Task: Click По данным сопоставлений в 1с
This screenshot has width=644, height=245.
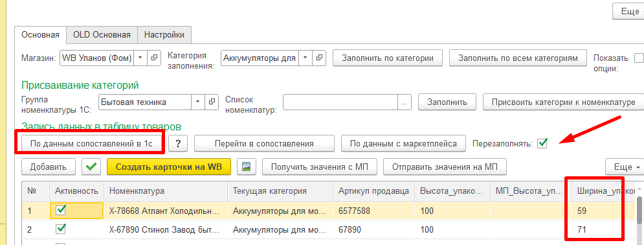Action: (92, 143)
